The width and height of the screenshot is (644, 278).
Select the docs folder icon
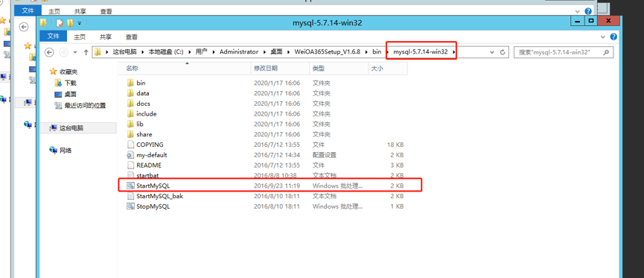[130, 103]
